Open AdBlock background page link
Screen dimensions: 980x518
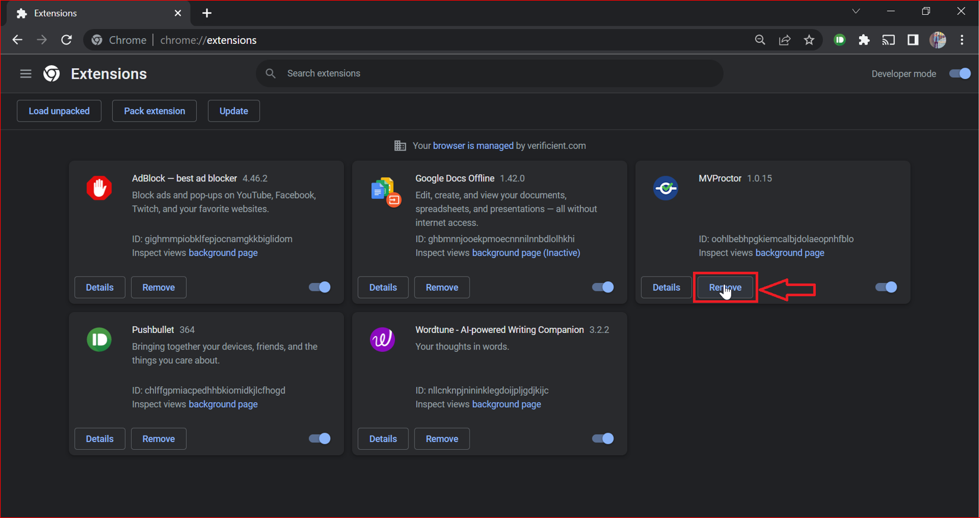click(223, 253)
